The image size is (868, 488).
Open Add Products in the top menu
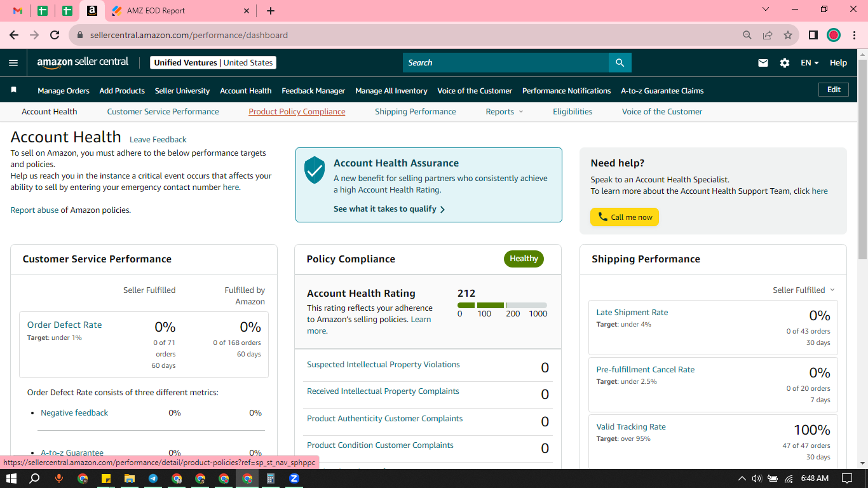122,91
